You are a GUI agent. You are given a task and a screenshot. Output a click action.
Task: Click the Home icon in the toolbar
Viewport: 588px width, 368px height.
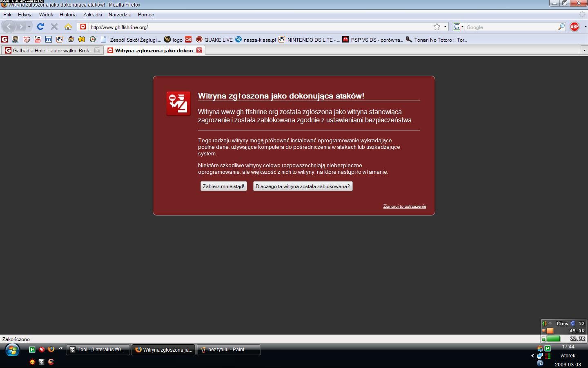68,27
